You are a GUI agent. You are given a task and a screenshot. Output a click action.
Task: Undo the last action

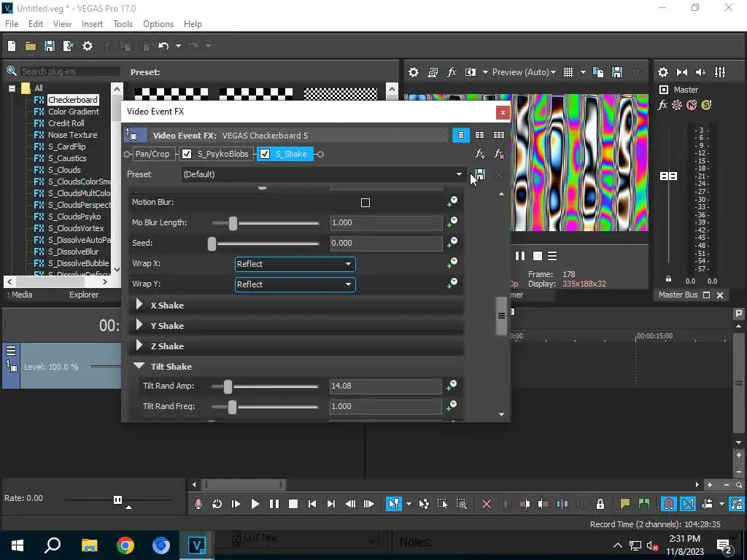[x=163, y=46]
